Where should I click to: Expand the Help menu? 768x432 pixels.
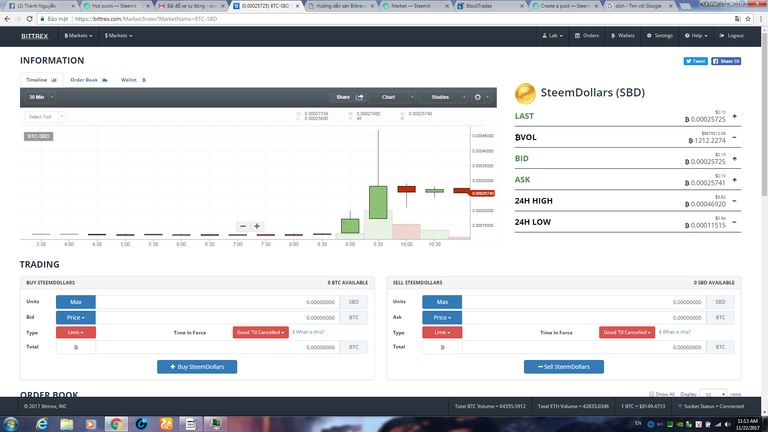[x=696, y=36]
